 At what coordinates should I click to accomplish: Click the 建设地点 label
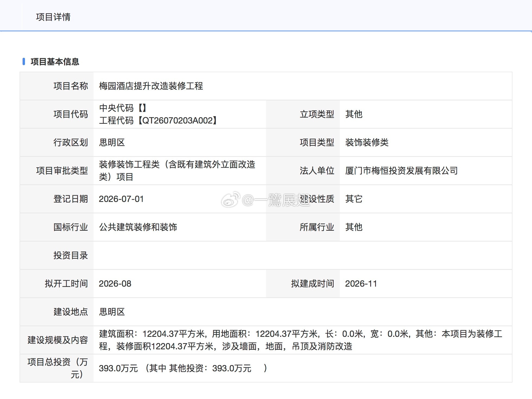click(71, 312)
